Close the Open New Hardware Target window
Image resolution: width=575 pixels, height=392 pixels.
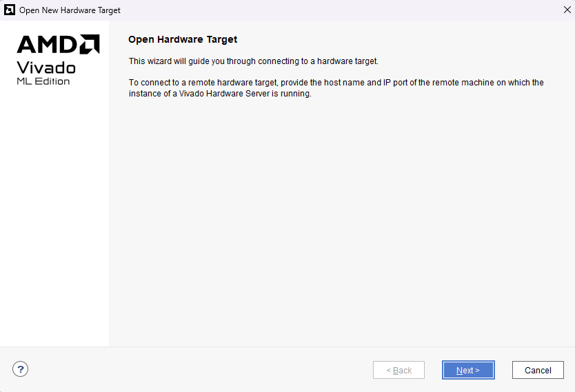tap(566, 10)
